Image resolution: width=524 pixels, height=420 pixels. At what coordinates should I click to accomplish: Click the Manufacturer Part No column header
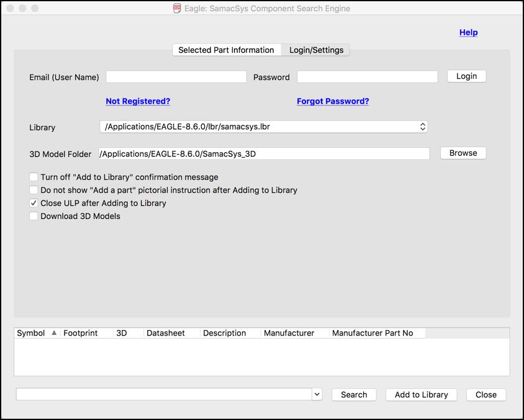(377, 333)
